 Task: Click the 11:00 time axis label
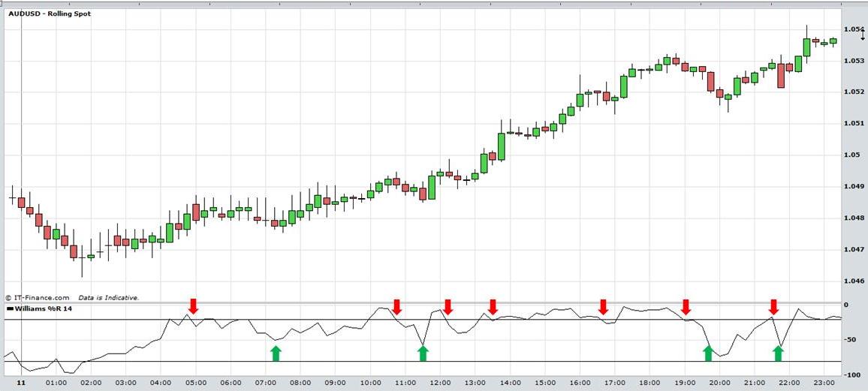405,383
